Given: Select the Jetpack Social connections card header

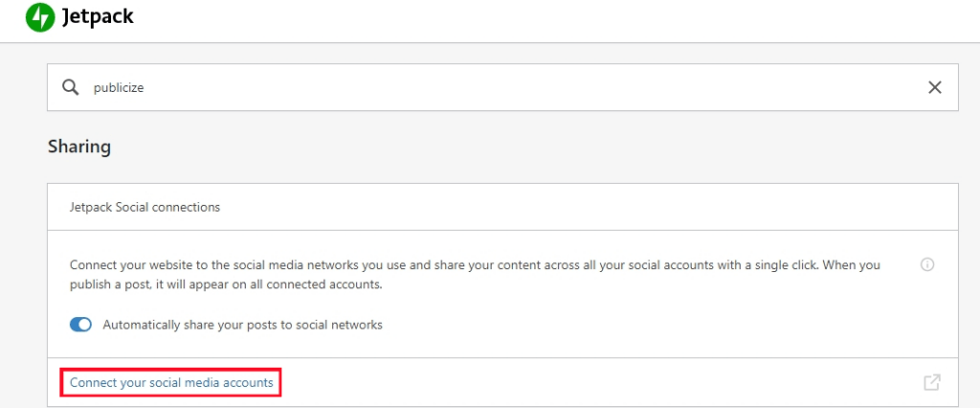Looking at the screenshot, I should [x=502, y=207].
